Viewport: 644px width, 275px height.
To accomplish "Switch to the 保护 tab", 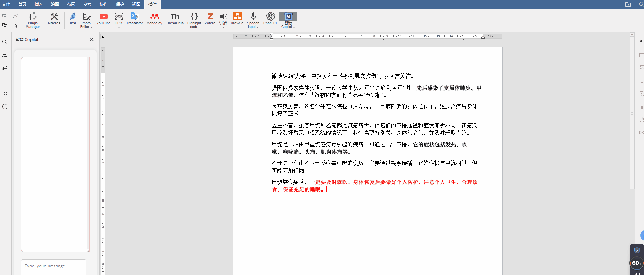I will 120,4.
